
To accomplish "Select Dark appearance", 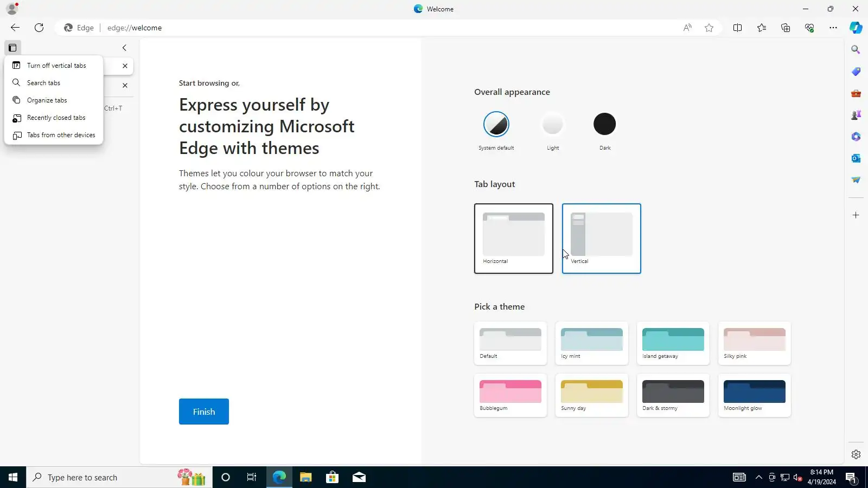I will tap(605, 124).
